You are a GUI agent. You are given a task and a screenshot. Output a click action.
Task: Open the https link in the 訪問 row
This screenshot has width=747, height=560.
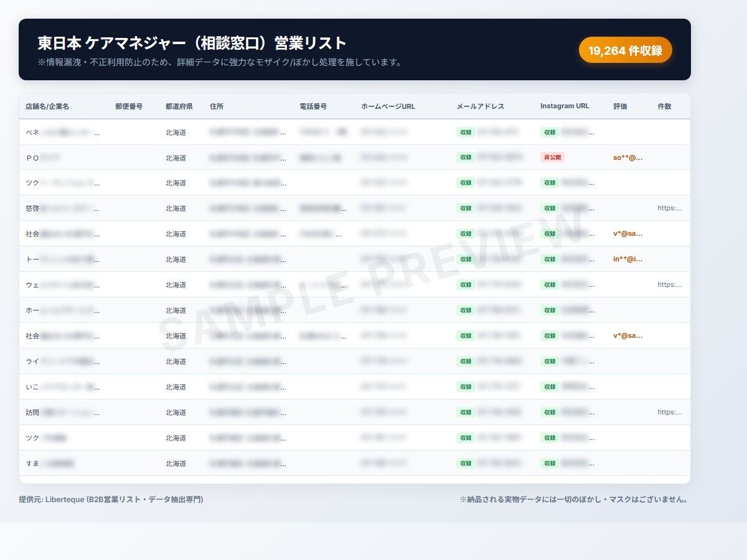(x=670, y=413)
